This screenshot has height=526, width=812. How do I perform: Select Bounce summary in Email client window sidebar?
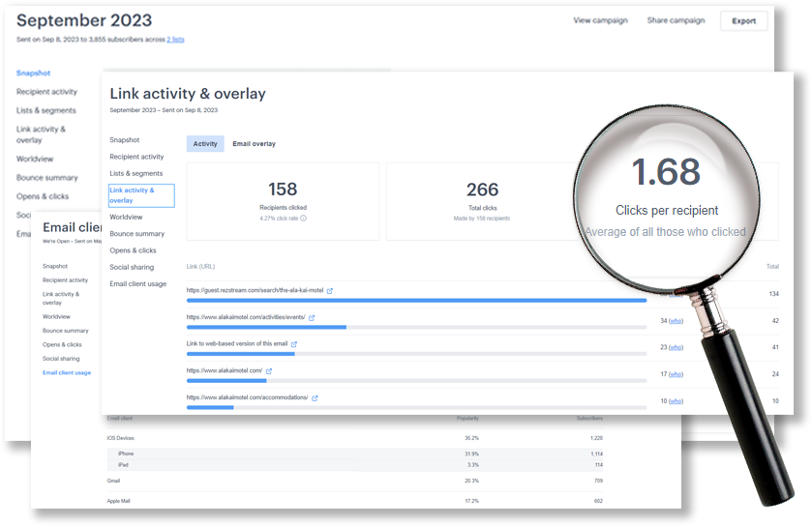66,331
